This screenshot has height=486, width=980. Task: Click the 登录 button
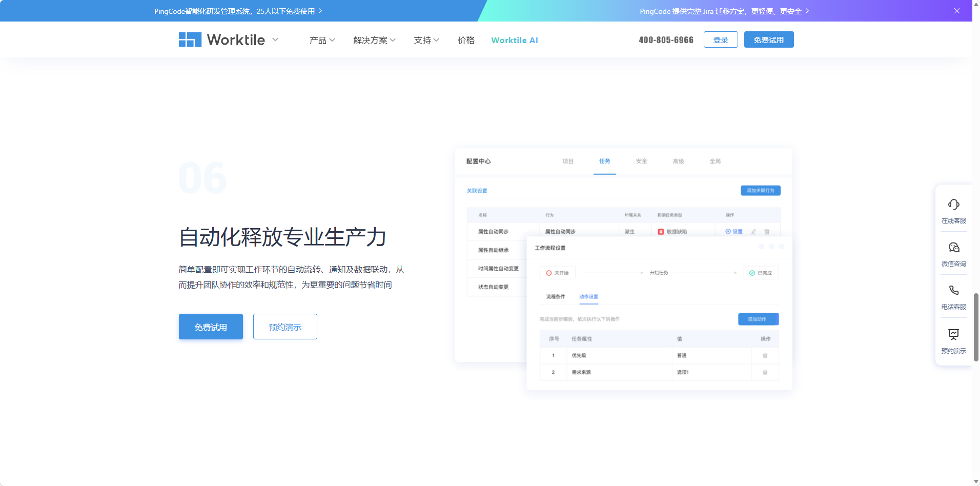pos(721,39)
